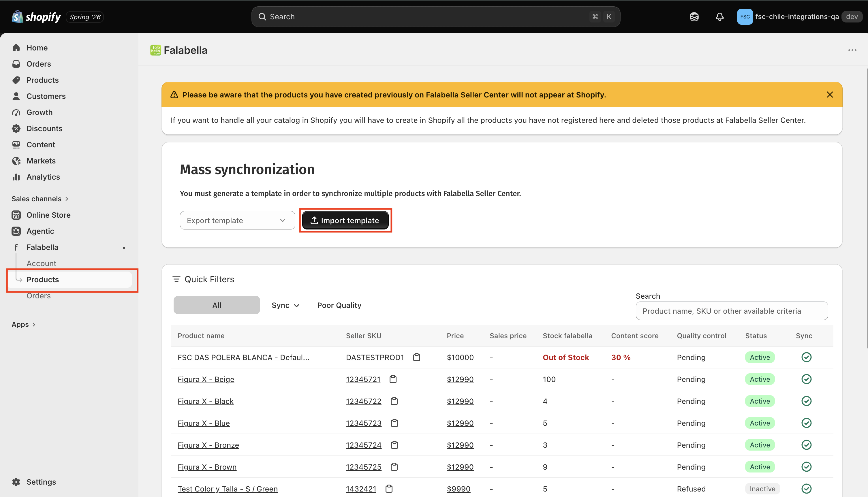Click sync check icon for Figura X - Beige
868x497 pixels.
[x=806, y=379]
